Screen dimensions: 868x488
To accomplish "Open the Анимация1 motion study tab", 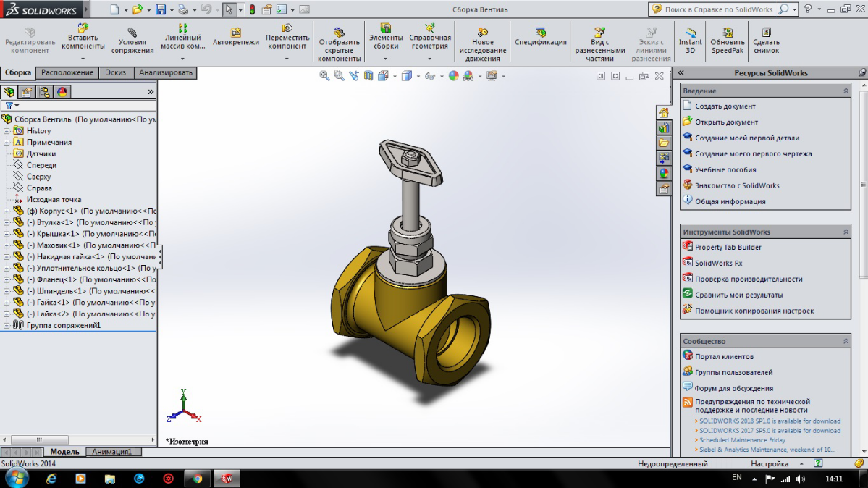I will (112, 452).
